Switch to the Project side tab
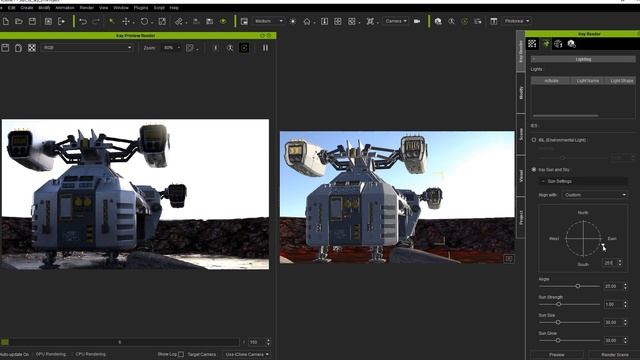This screenshot has height=360, width=640. (x=521, y=217)
